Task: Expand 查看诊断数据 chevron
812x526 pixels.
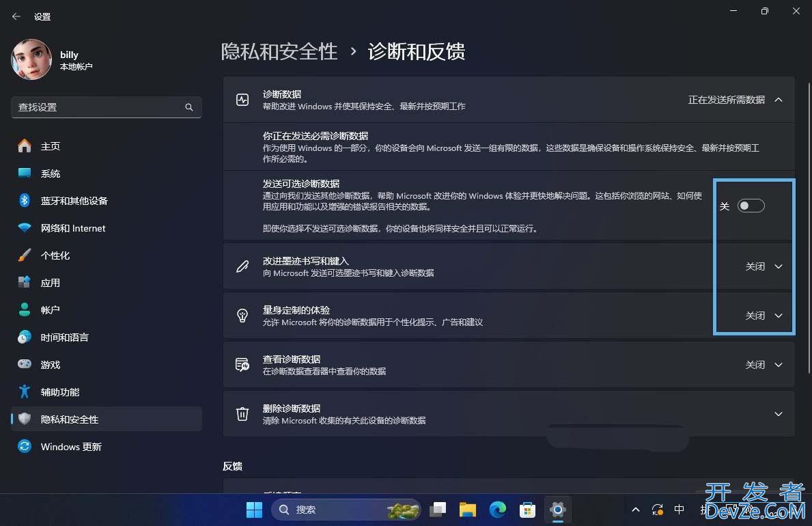Action: point(779,365)
